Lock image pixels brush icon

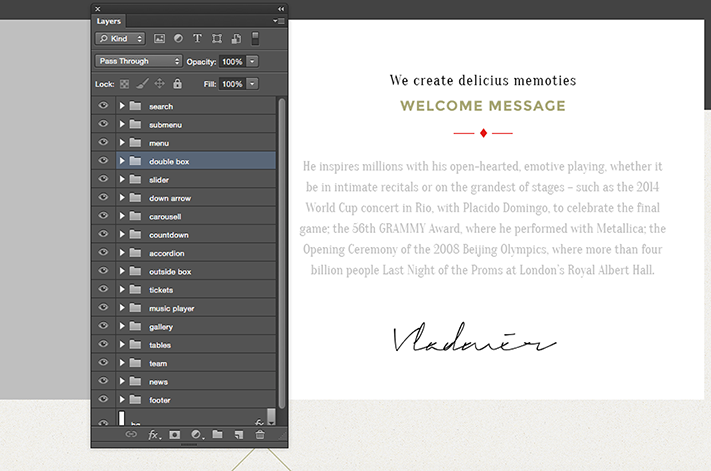tap(142, 84)
